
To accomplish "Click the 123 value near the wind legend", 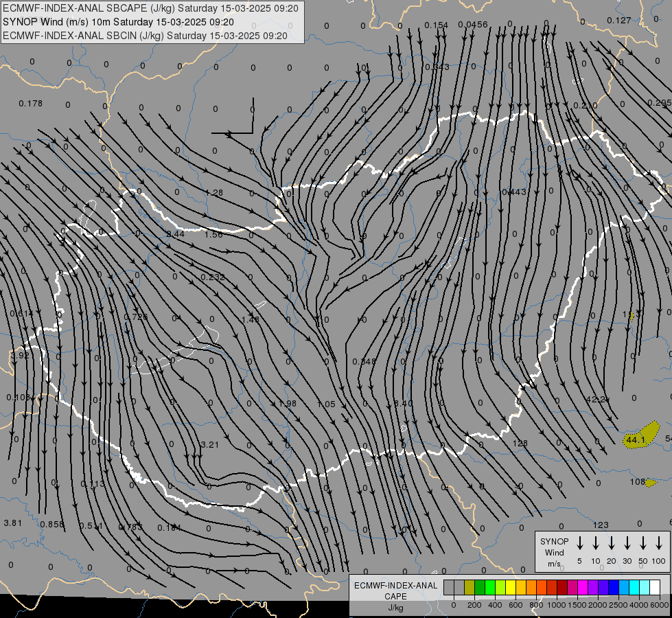I will 601,525.
